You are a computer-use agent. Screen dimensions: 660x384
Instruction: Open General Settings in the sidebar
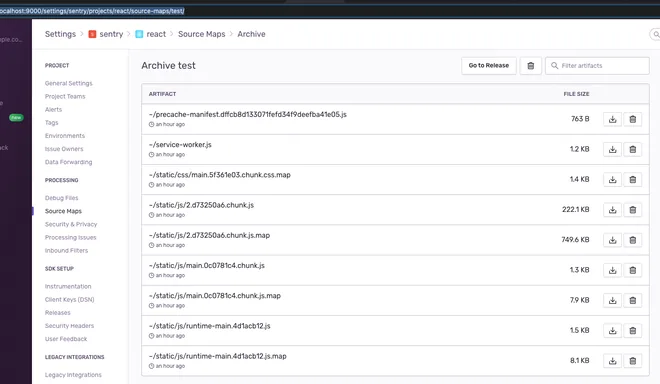tap(69, 83)
